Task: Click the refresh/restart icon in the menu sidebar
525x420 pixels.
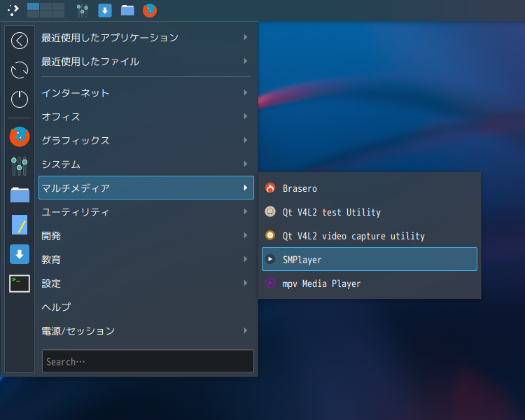Action: click(20, 70)
